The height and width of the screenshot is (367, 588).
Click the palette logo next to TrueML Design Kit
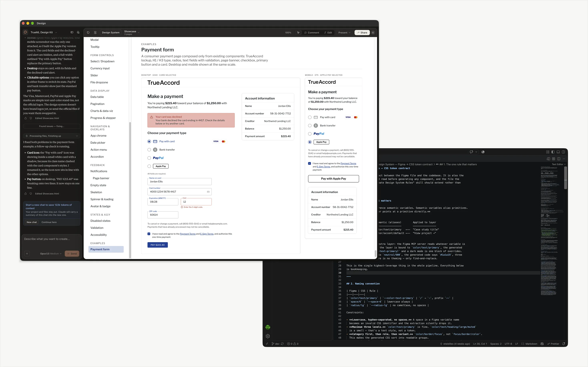tap(25, 32)
